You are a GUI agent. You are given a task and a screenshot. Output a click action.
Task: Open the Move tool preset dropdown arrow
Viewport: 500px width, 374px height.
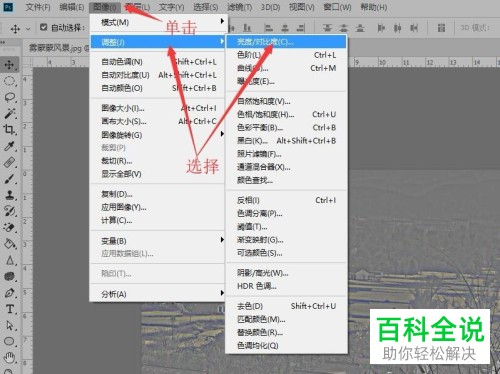(x=28, y=29)
